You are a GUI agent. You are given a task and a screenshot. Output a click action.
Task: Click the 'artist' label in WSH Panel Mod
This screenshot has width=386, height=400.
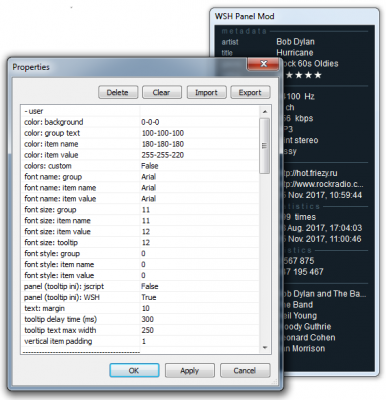(230, 42)
